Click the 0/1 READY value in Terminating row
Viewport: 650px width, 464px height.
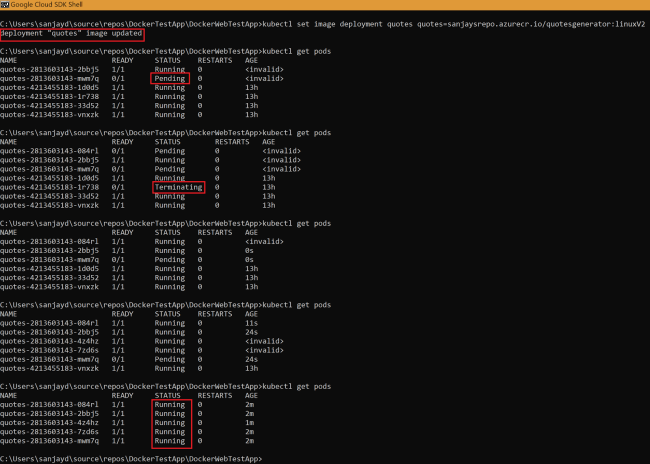[118, 187]
